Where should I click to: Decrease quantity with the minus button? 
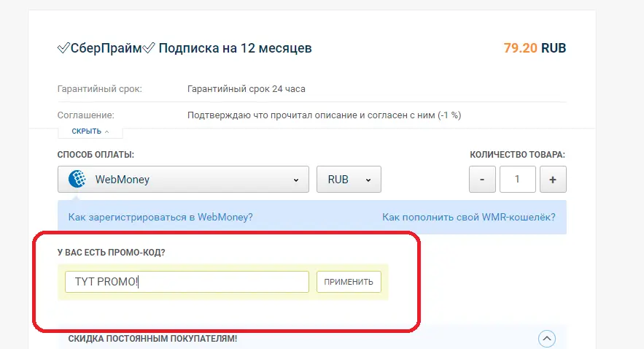482,179
